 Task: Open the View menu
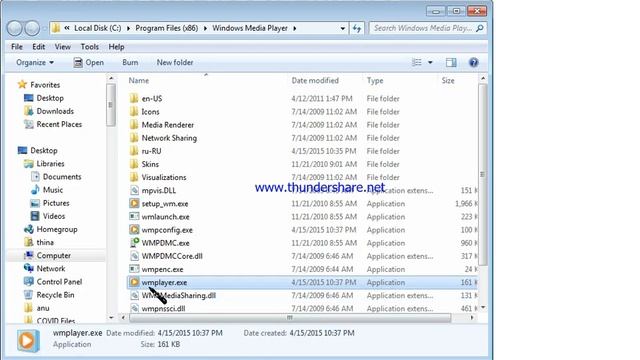[62, 47]
